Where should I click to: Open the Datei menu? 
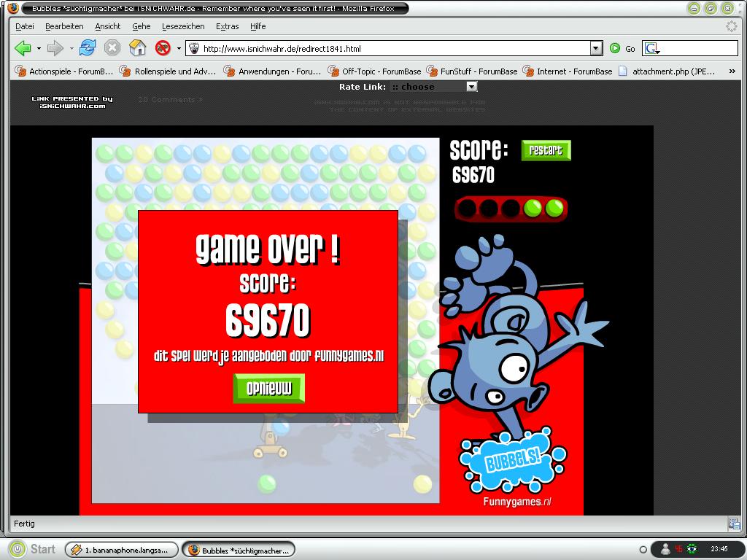[25, 26]
